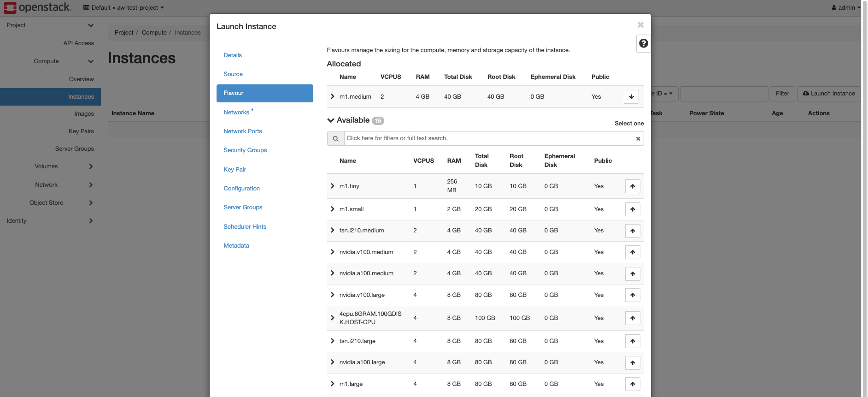Click the page vertical scrollbar
The height and width of the screenshot is (397, 868).
tap(864, 198)
